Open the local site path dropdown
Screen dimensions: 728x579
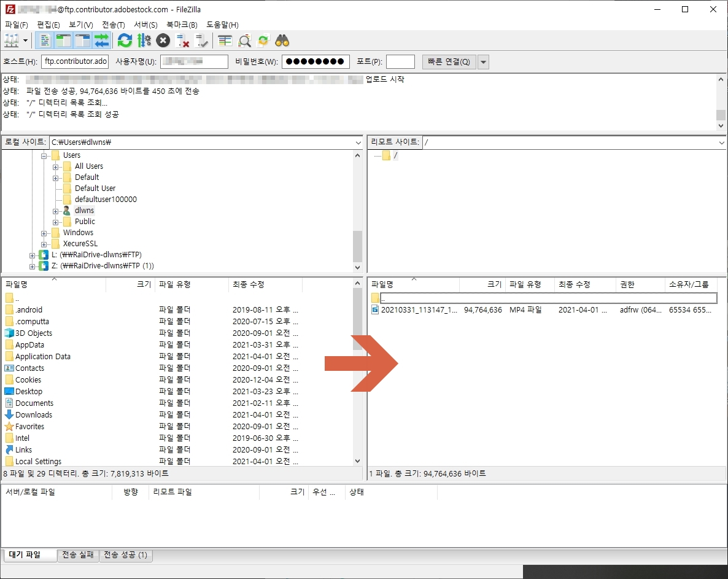(358, 142)
